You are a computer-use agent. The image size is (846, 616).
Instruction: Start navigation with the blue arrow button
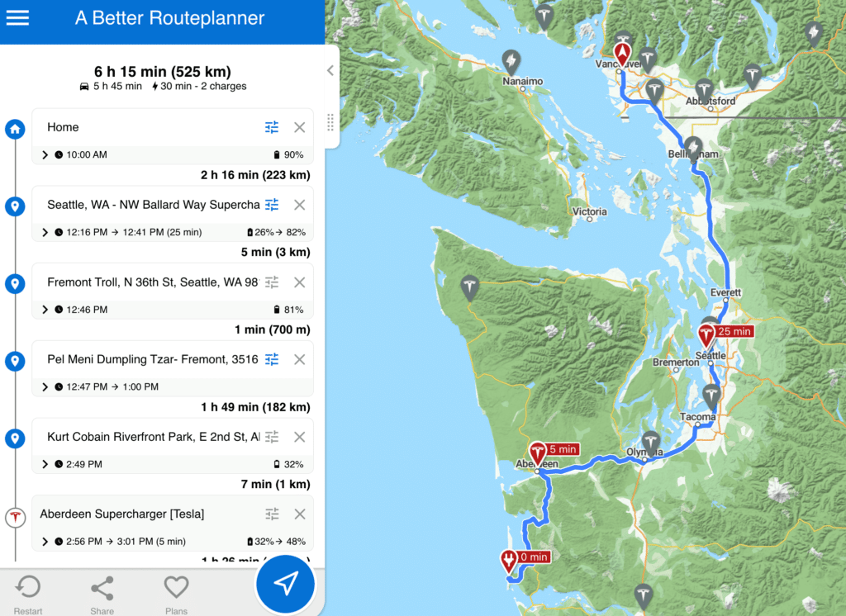(x=286, y=584)
